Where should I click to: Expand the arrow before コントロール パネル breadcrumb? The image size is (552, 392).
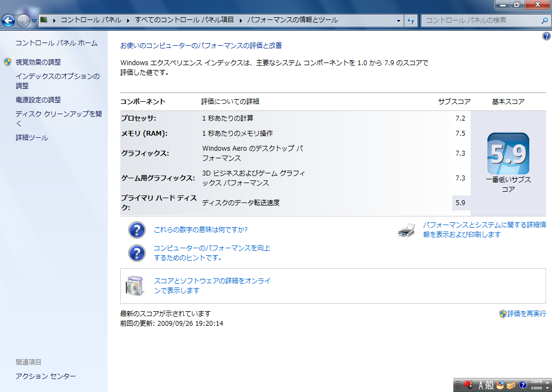click(54, 20)
